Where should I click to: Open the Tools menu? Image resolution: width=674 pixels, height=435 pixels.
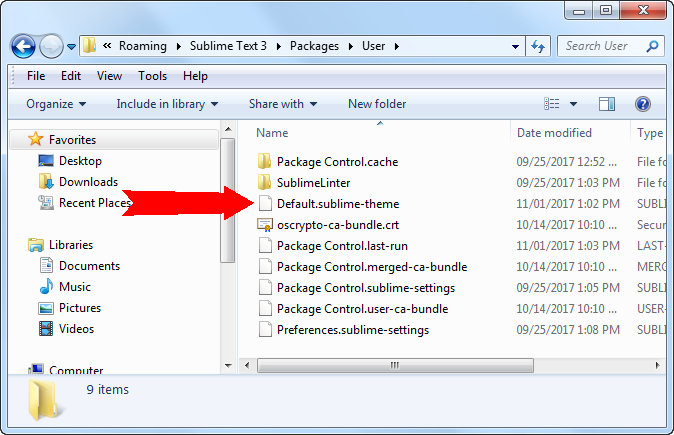tap(152, 76)
